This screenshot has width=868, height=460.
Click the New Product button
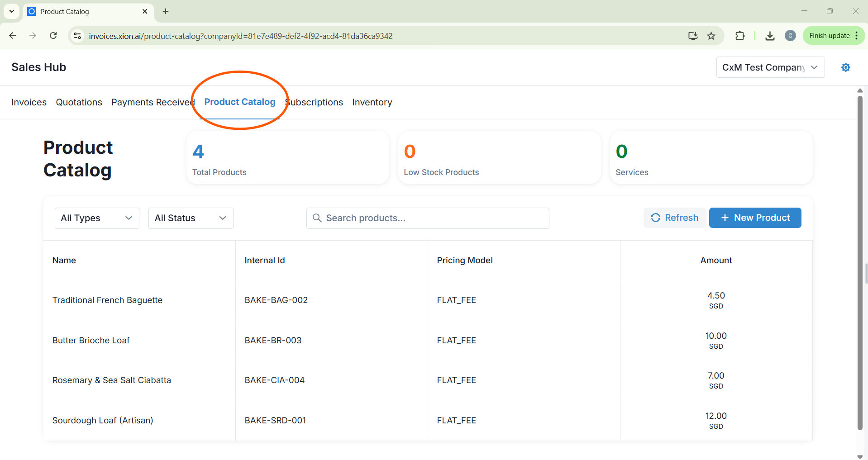(x=755, y=218)
